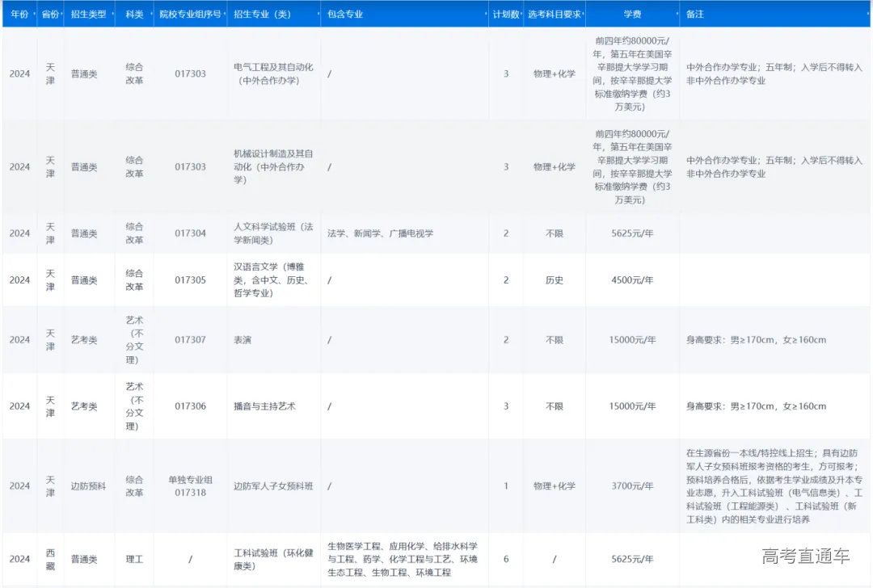
Task: Open the 计划数 column filter icon
Action: coord(523,14)
